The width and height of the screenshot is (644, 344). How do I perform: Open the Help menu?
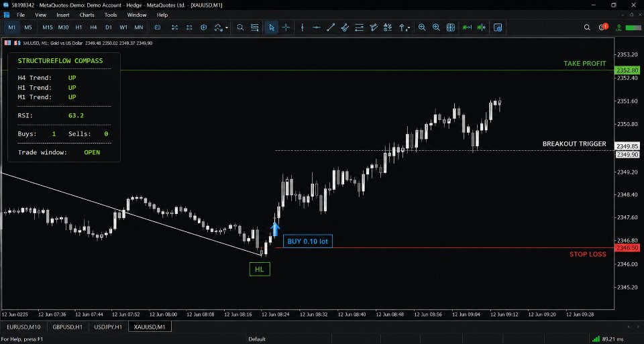[x=162, y=15]
